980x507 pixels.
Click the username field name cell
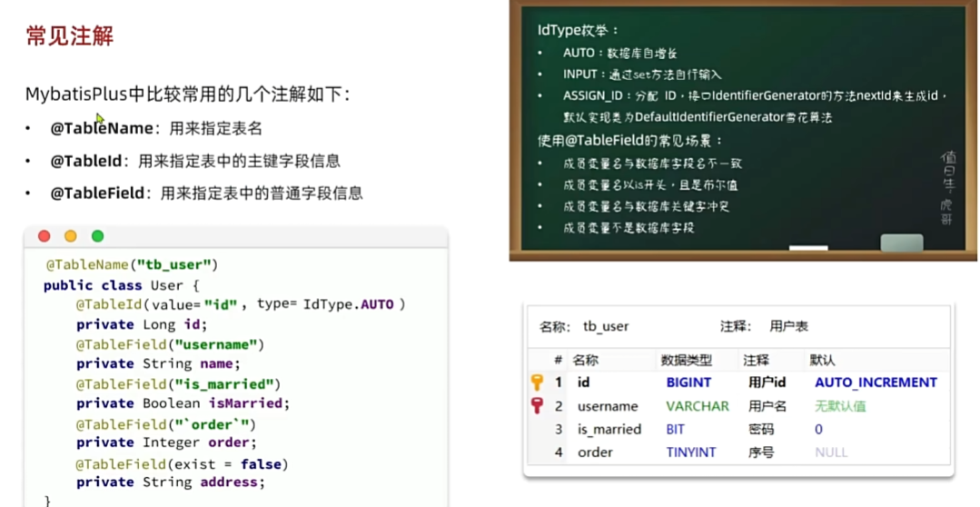click(x=608, y=406)
